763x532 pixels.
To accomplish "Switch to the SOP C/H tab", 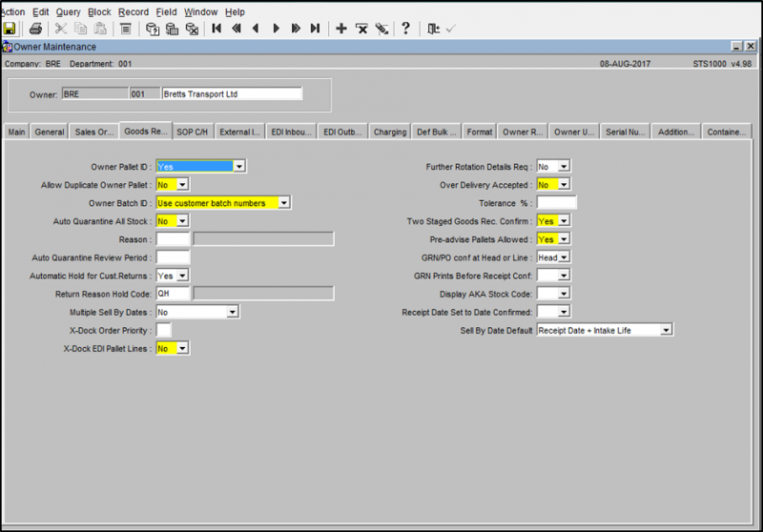I will pyautogui.click(x=193, y=132).
